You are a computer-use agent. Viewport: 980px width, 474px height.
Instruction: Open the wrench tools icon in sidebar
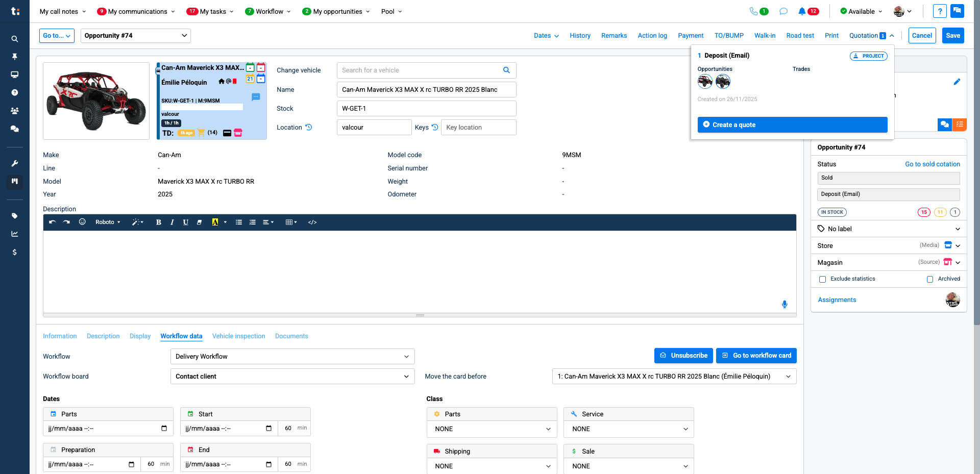coord(15,163)
